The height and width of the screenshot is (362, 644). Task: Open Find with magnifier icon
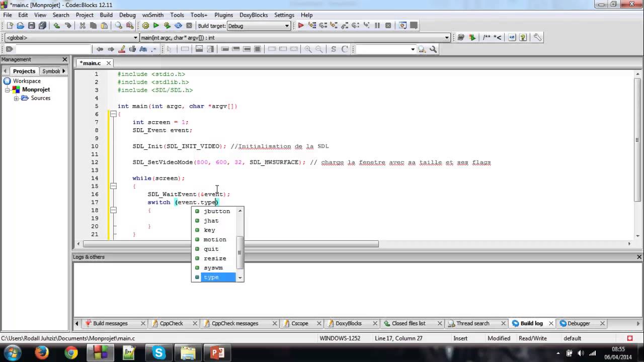point(119,26)
